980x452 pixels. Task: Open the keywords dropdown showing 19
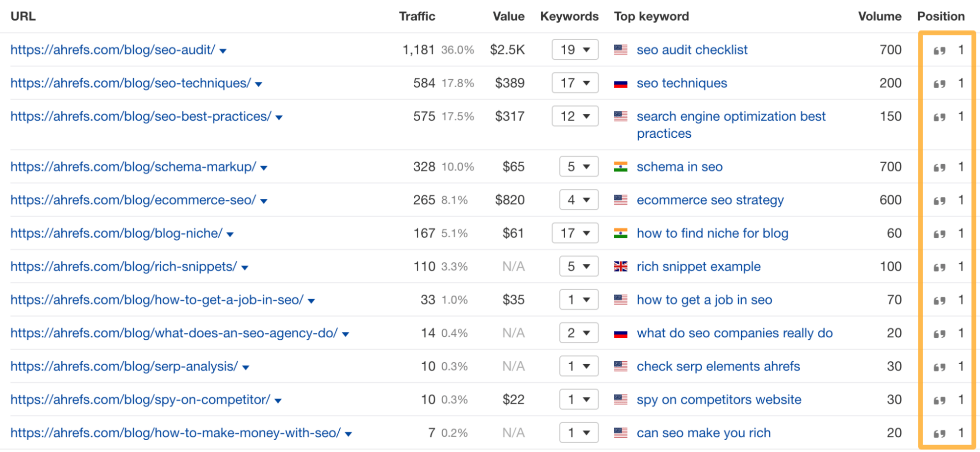click(x=575, y=50)
